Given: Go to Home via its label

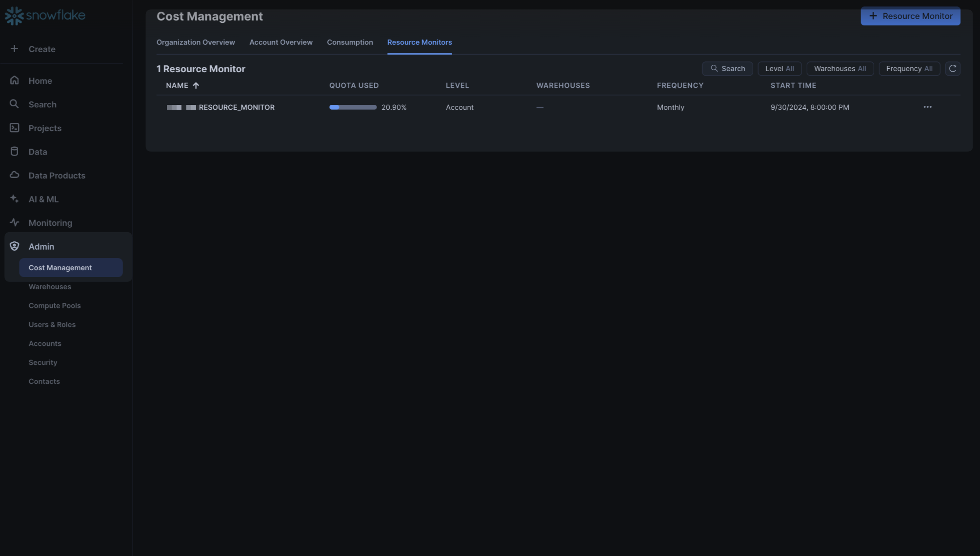Looking at the screenshot, I should click(40, 81).
